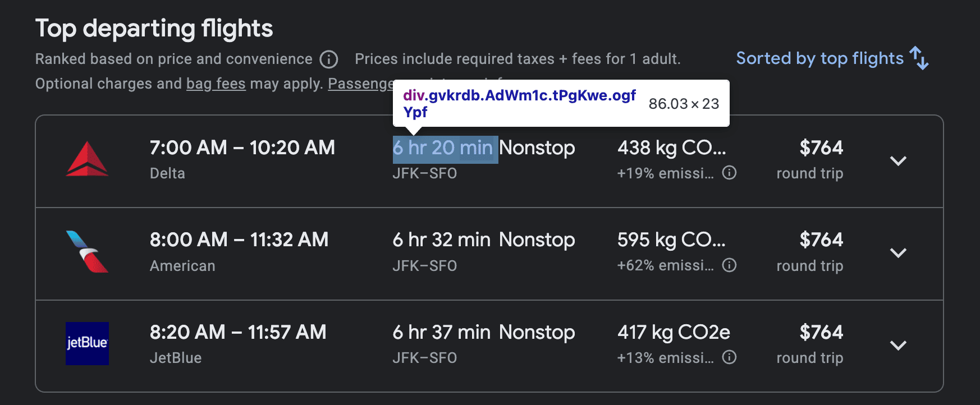980x405 pixels.
Task: Open the ranking explanation info icon
Action: (x=329, y=59)
